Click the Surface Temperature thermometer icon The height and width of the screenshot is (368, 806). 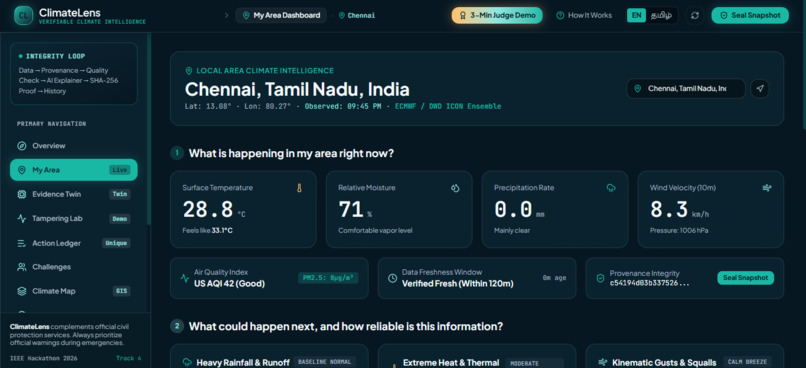pos(299,188)
